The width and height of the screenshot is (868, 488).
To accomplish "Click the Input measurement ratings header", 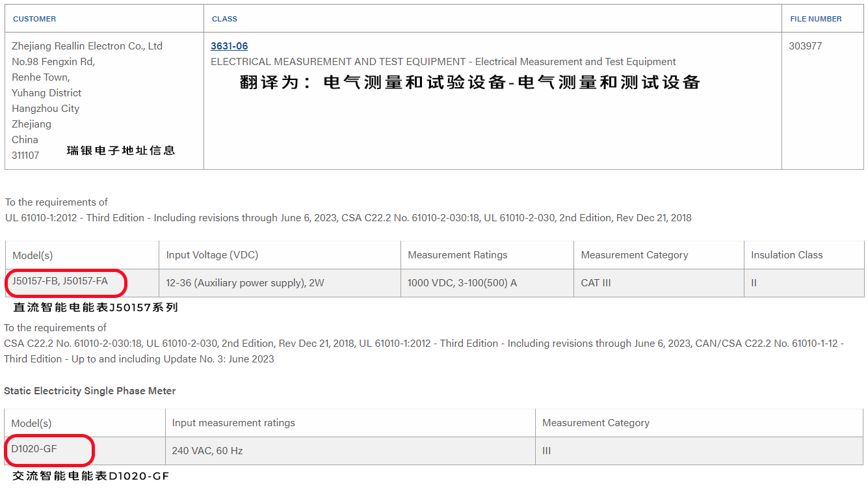I will (x=233, y=423).
